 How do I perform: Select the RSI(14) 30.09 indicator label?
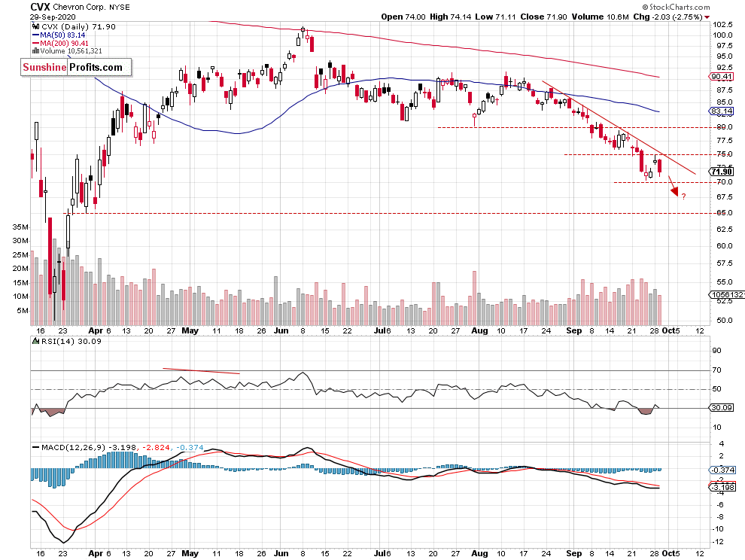[71, 341]
